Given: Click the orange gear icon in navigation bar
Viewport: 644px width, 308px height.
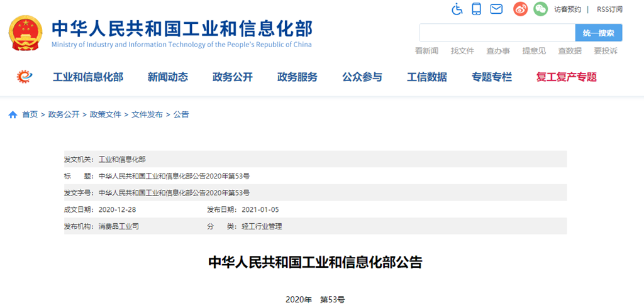Looking at the screenshot, I should click(x=25, y=77).
